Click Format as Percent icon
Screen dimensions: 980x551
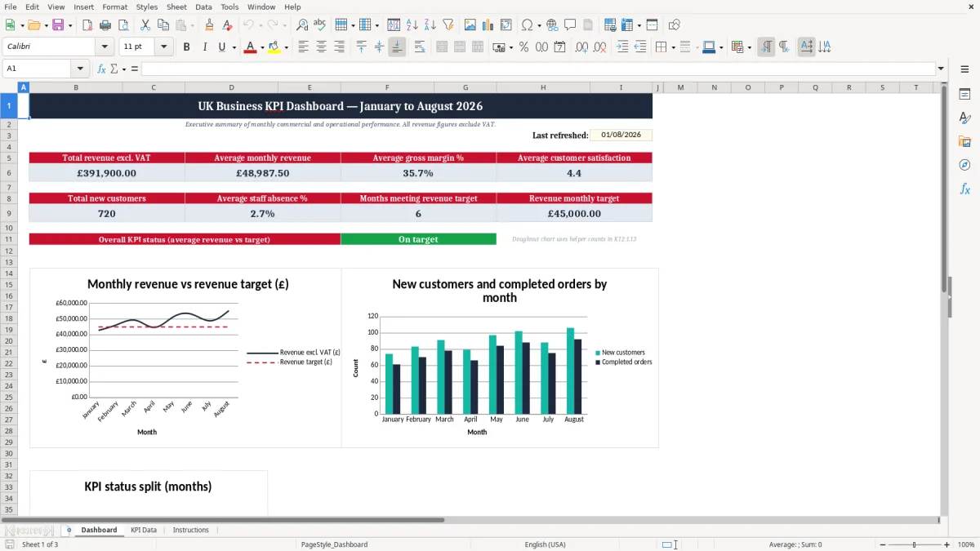point(523,47)
